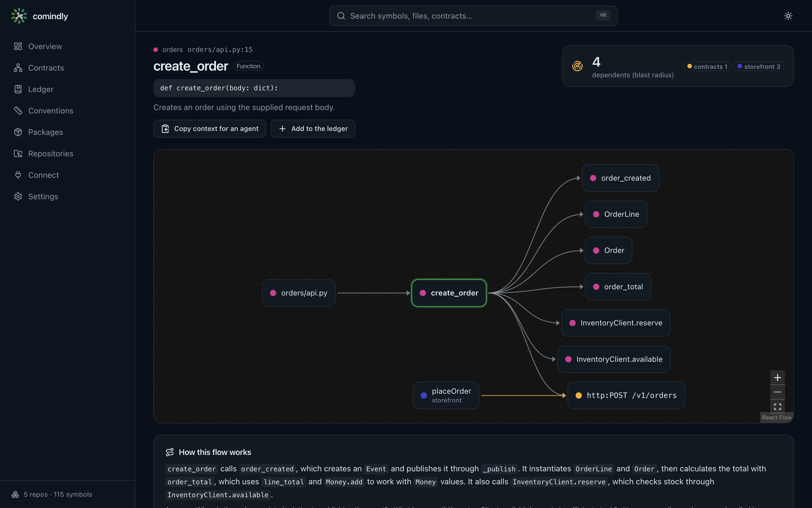Open the Conventions menu item

click(x=67, y=111)
